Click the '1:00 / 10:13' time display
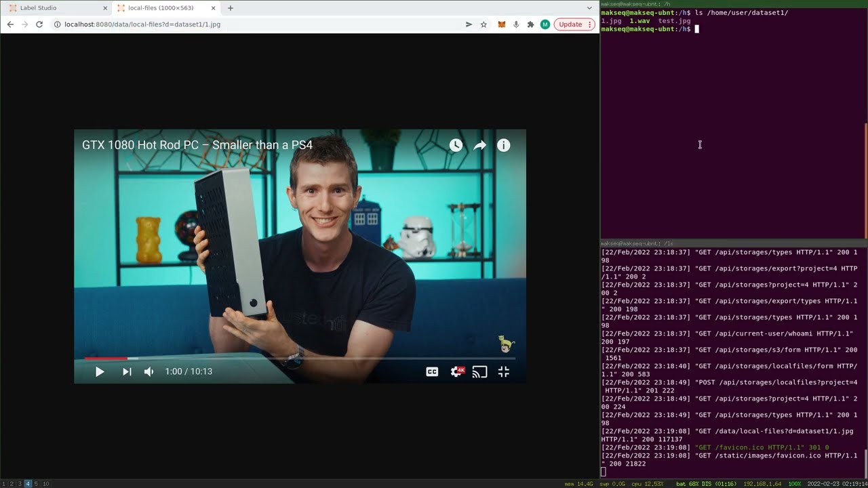Viewport: 868px width, 488px height. point(189,371)
